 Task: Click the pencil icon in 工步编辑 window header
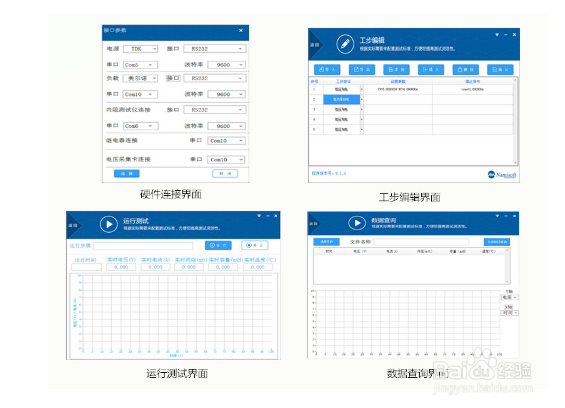tap(345, 44)
